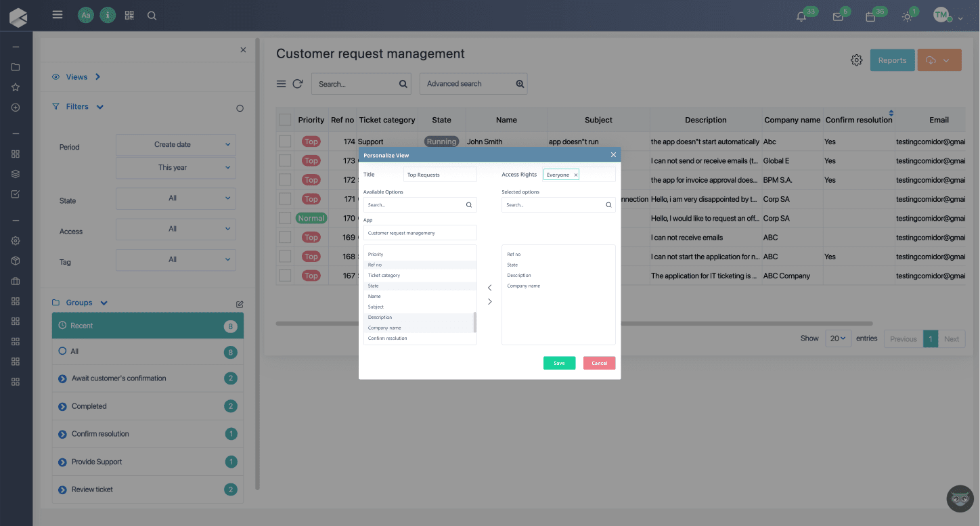Cancel the Personalize View dialog
The image size is (980, 526).
click(599, 363)
